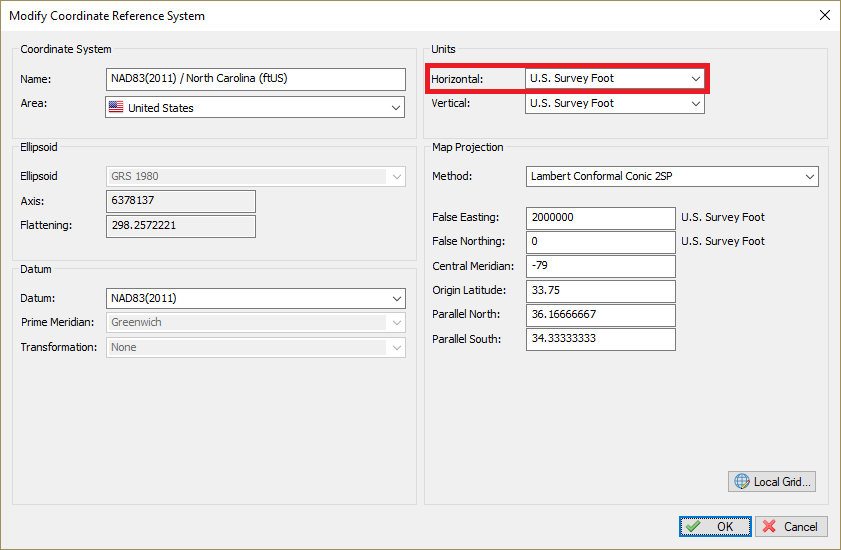
Task: Click the Parallel South text box
Action: (x=600, y=340)
